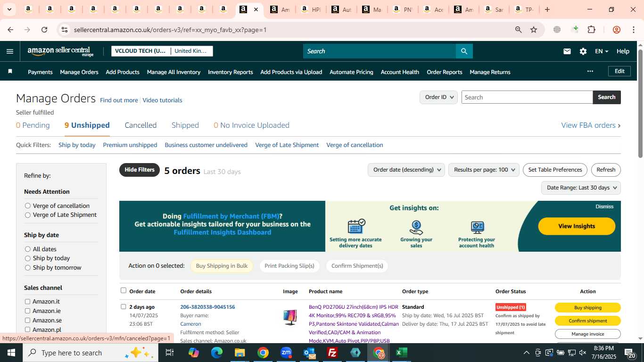Image resolution: width=644 pixels, height=362 pixels.
Task: Click the Hide Filters button
Action: point(140,170)
